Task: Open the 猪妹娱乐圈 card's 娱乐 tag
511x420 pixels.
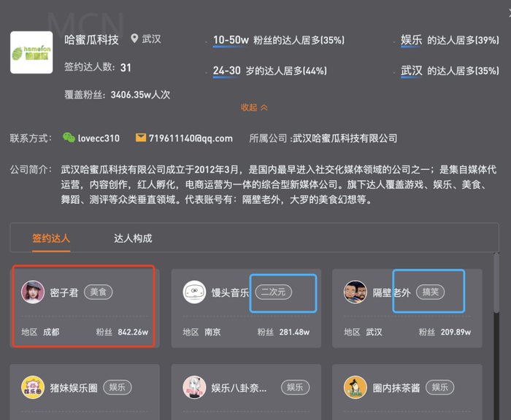Action: 118,387
